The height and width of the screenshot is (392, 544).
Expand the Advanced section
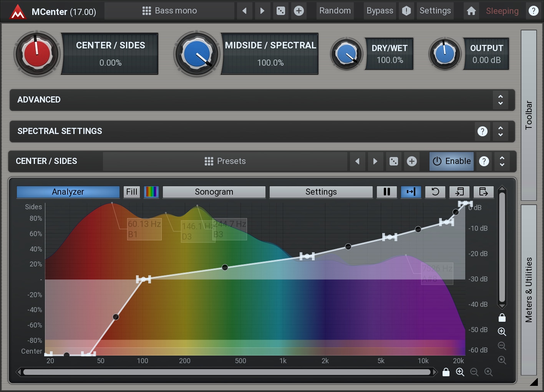500,100
